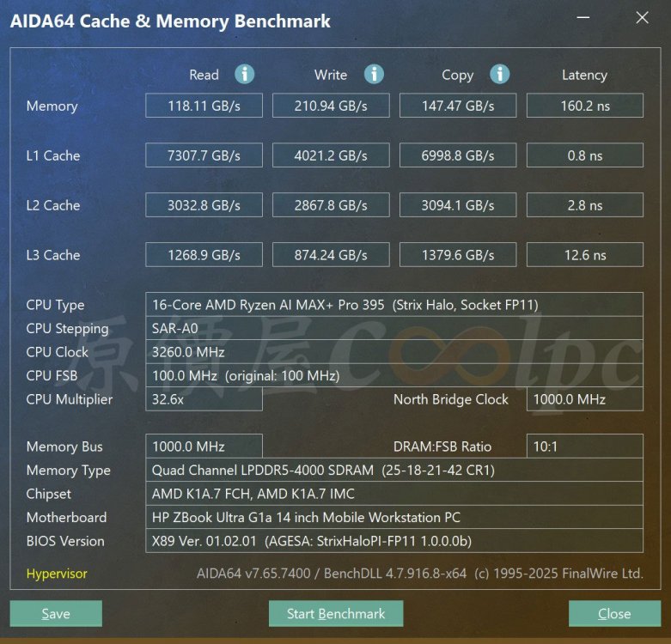
Task: Select L3 Cache Latency value 12.6 ns
Action: point(585,255)
